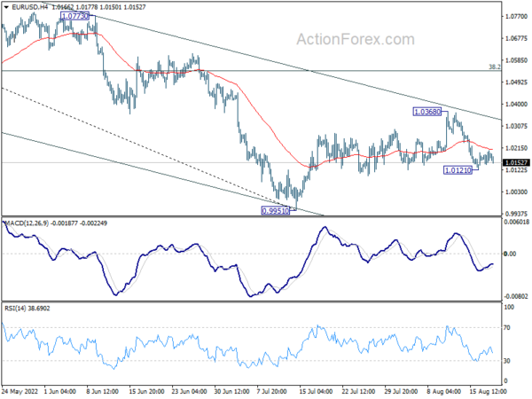Click the 15 Jul 04:00 time label
532x399 pixels.
pos(316,392)
